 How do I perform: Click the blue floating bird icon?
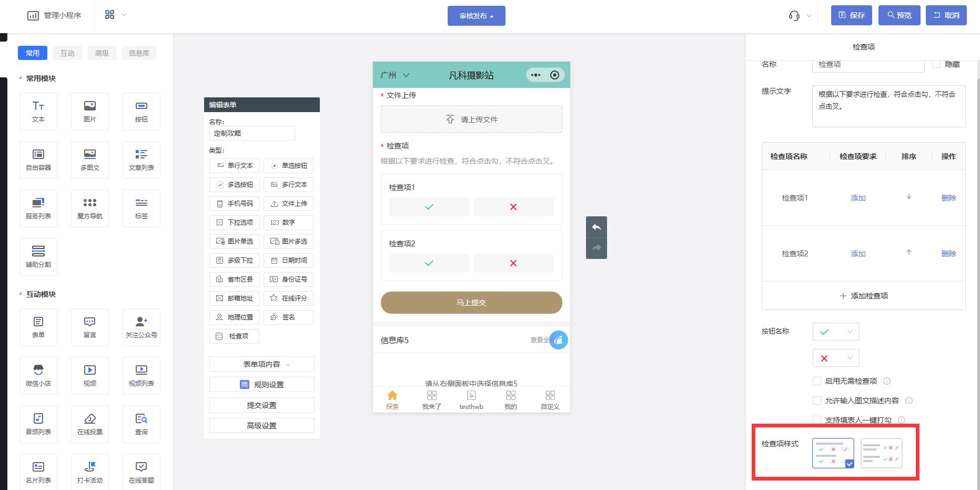[x=559, y=340]
